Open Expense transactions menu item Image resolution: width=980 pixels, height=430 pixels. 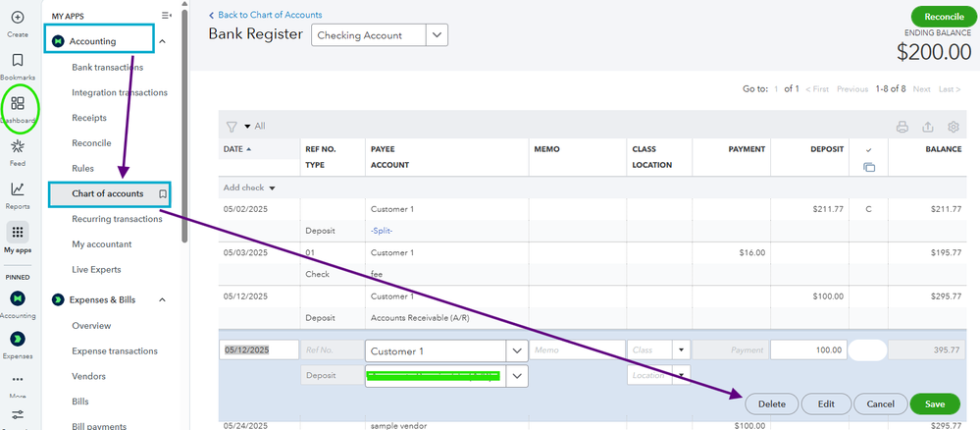pyautogui.click(x=115, y=351)
